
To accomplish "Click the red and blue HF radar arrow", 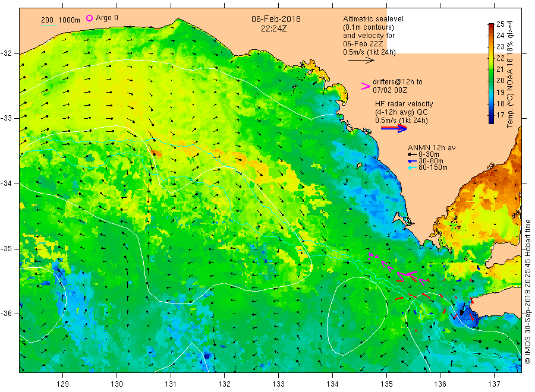I will click(394, 128).
